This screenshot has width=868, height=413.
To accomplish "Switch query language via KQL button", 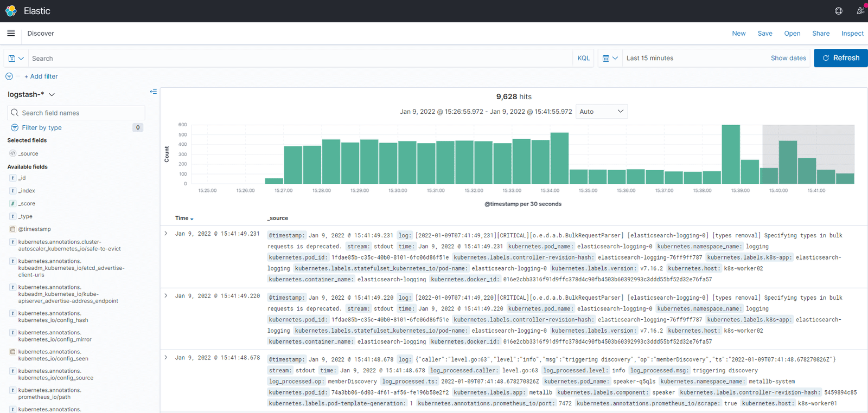I will (x=584, y=58).
